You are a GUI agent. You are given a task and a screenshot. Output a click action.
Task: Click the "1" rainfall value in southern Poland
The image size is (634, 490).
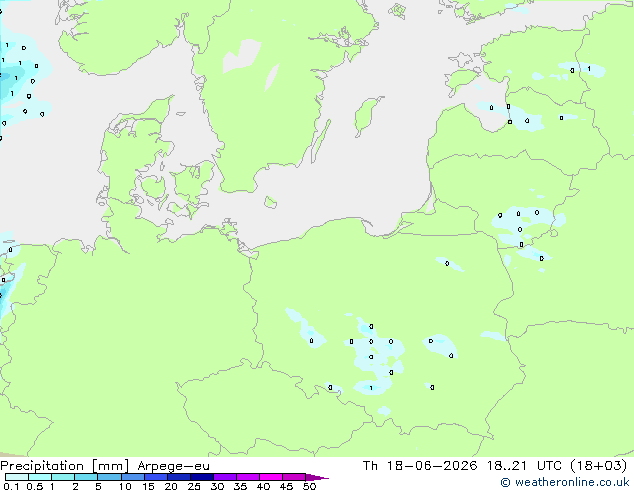coord(371,388)
